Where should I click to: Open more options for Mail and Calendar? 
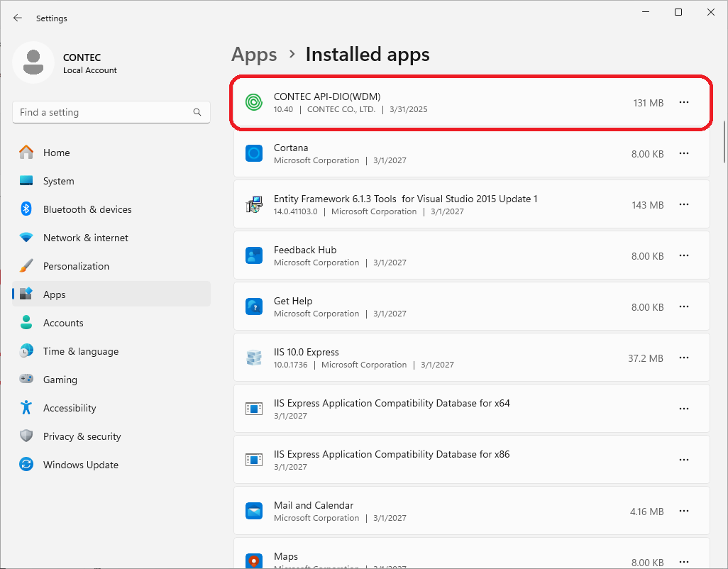pos(684,511)
